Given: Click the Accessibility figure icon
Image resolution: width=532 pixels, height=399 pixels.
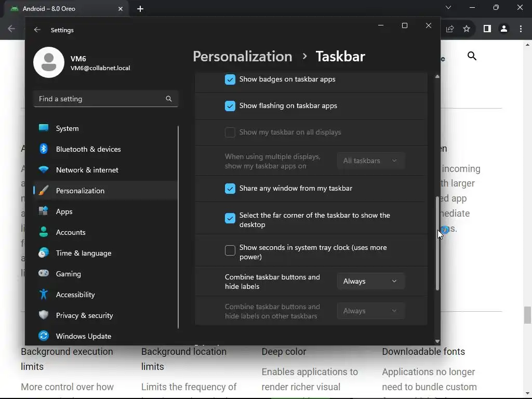Looking at the screenshot, I should 44,294.
